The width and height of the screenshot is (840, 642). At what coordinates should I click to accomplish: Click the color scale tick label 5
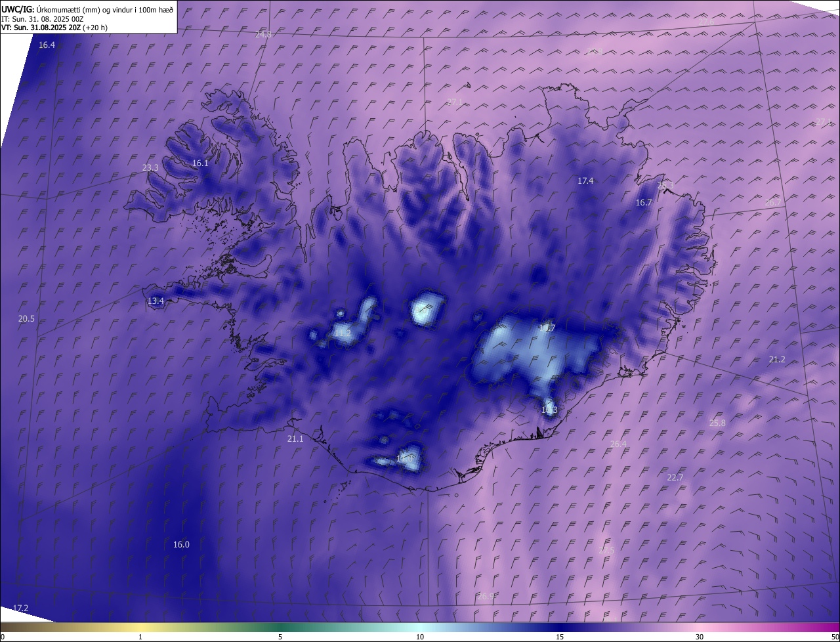coord(280,637)
